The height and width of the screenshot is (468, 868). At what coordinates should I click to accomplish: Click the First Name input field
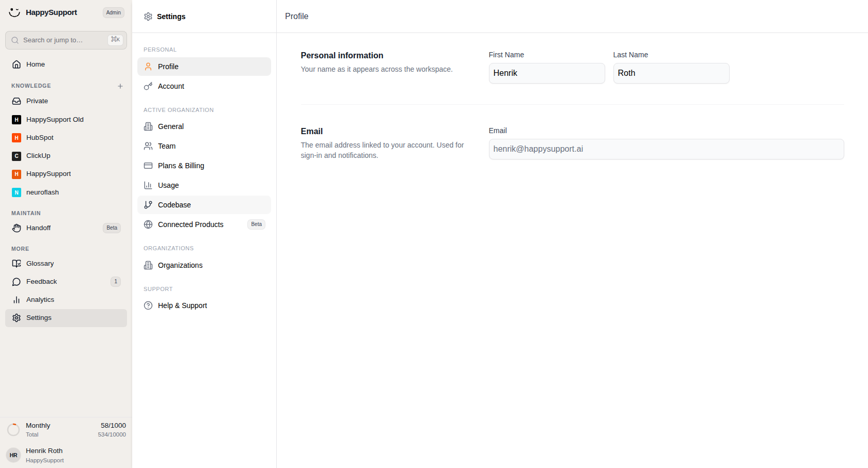pyautogui.click(x=547, y=73)
